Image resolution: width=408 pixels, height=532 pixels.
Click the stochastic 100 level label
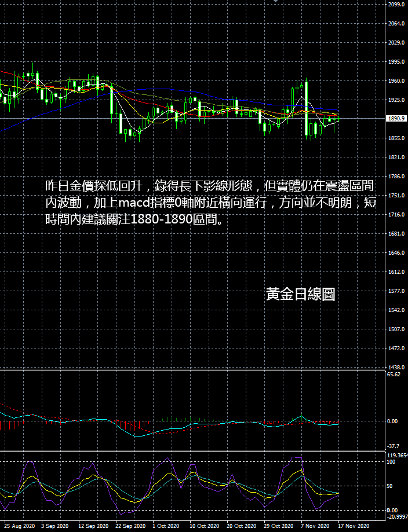point(391,462)
